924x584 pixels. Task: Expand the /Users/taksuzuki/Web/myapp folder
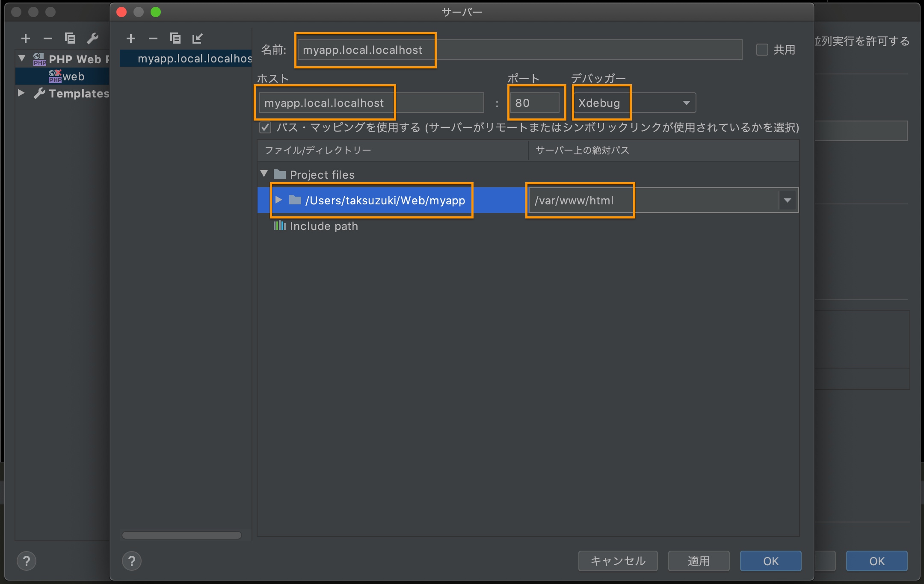(x=278, y=200)
